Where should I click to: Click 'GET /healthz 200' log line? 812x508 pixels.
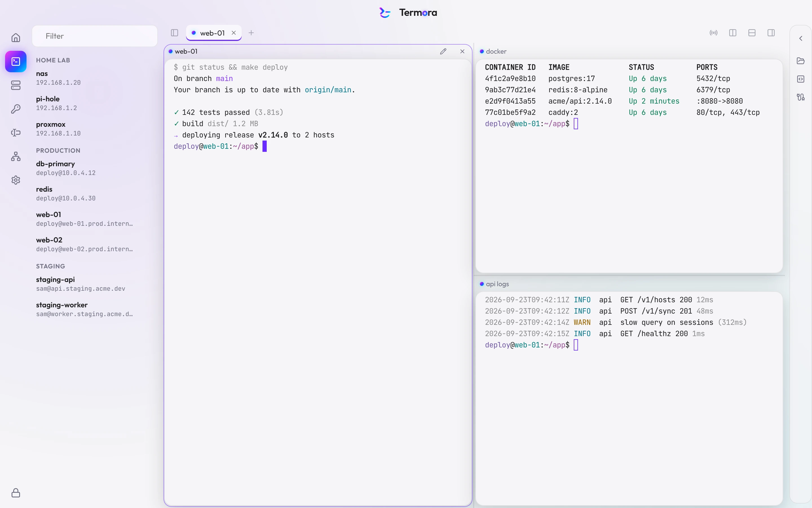point(654,334)
